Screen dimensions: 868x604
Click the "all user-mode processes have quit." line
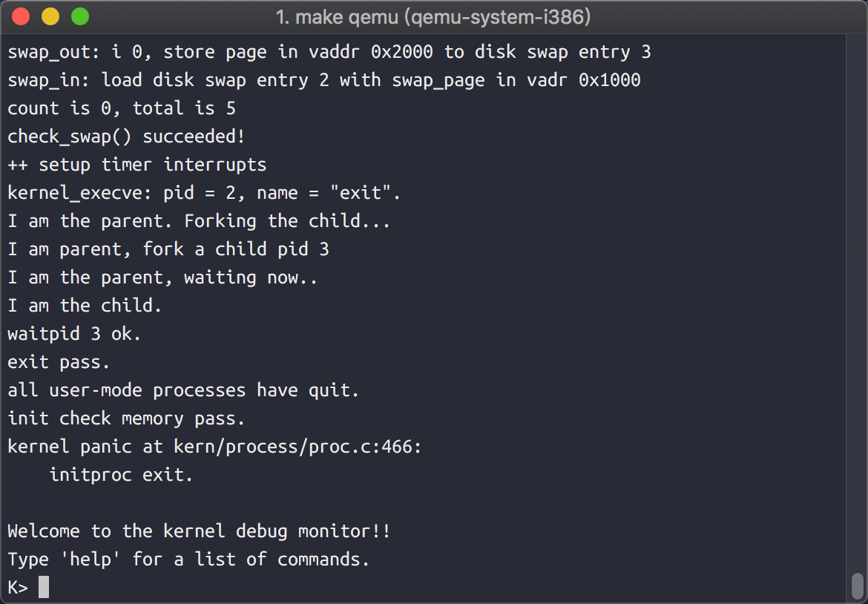[183, 390]
